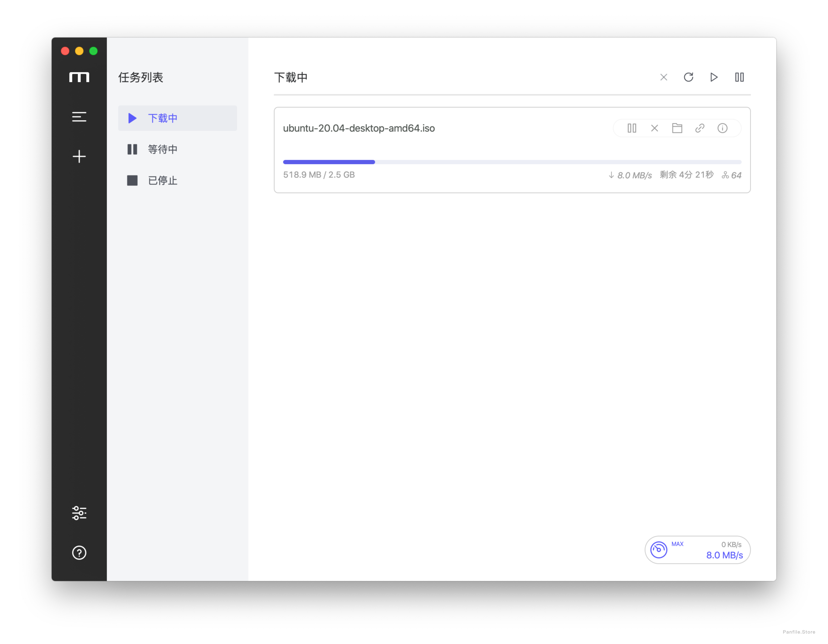Maximize the window with the green button
The image size is (828, 644).
pos(93,51)
